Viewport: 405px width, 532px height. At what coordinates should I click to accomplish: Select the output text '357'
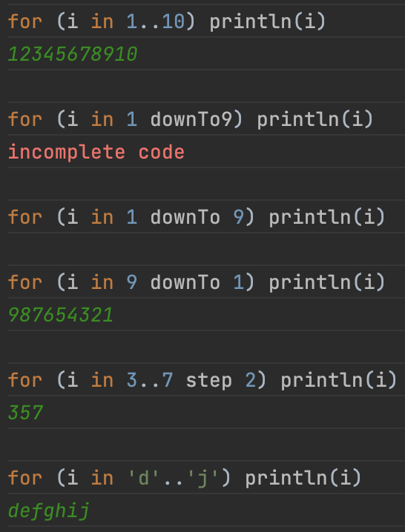[x=25, y=413]
